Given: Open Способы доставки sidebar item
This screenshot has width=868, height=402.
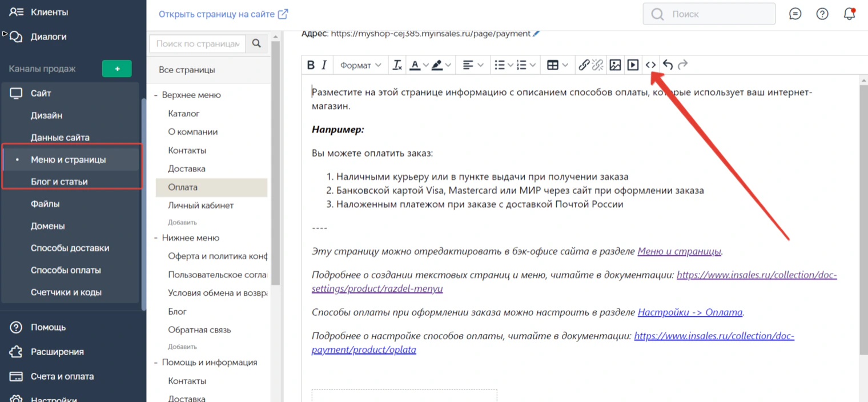Looking at the screenshot, I should (x=70, y=248).
